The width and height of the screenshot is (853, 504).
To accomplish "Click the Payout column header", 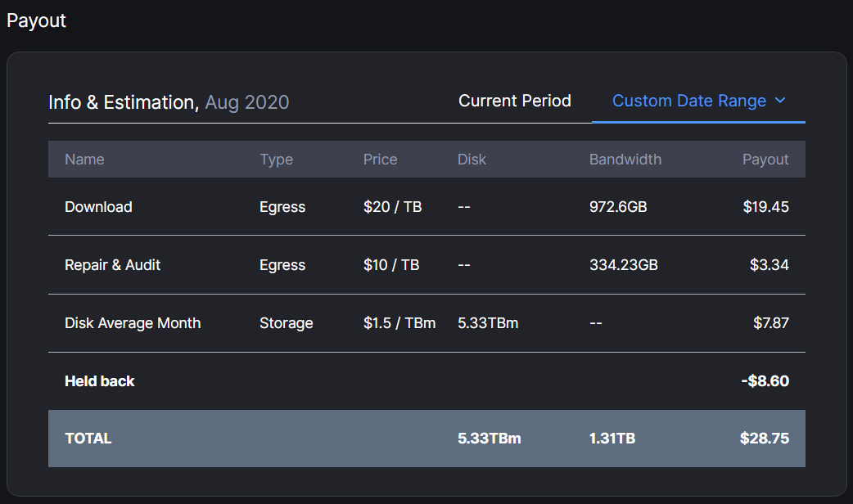I will tap(765, 160).
